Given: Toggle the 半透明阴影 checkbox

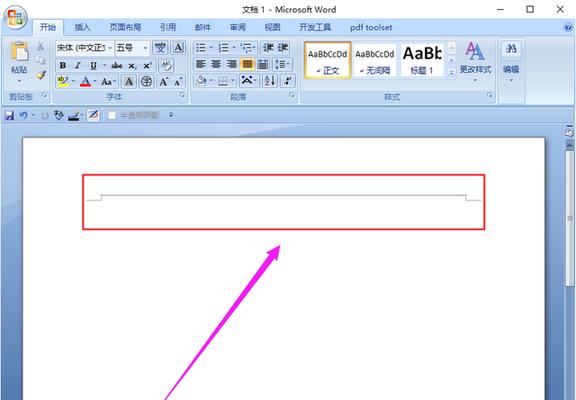Looking at the screenshot, I should (112, 116).
